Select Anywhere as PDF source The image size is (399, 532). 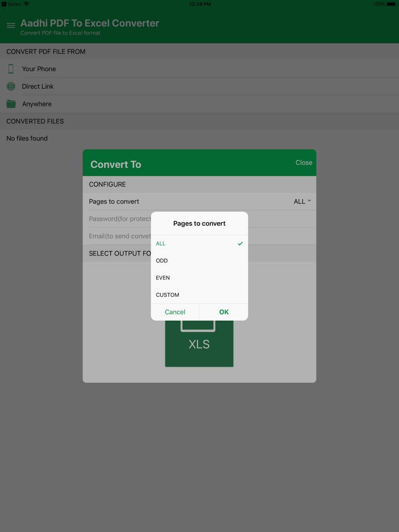(199, 104)
